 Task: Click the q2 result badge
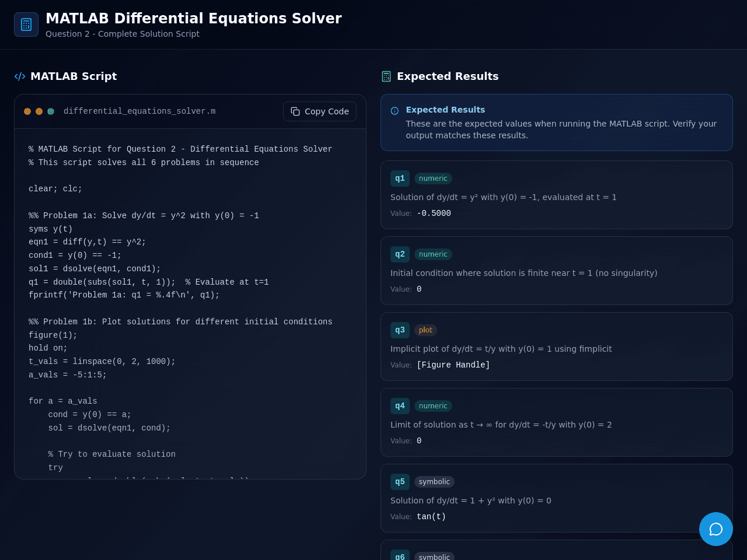(400, 254)
